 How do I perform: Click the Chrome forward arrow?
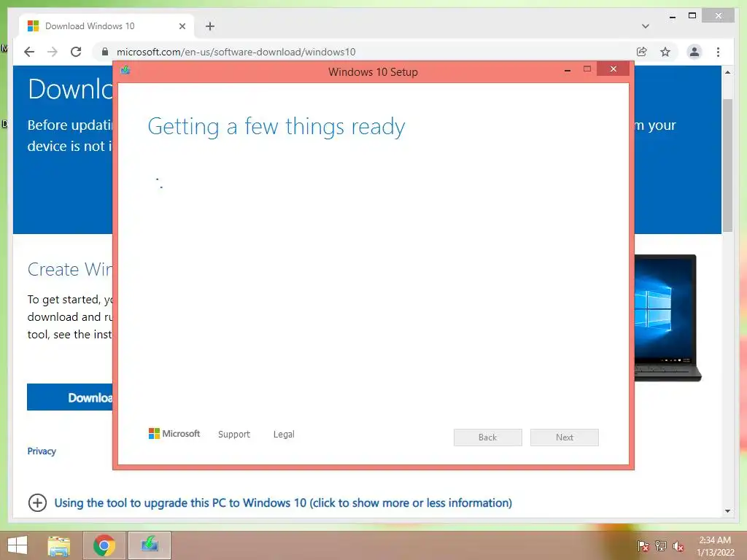pyautogui.click(x=53, y=52)
